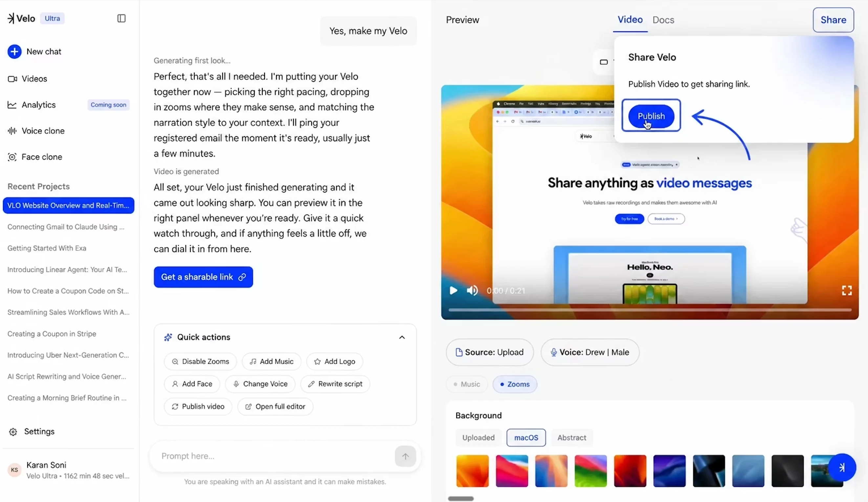Click Open full editor quick action
Viewport: 868px width, 502px height.
pos(275,406)
